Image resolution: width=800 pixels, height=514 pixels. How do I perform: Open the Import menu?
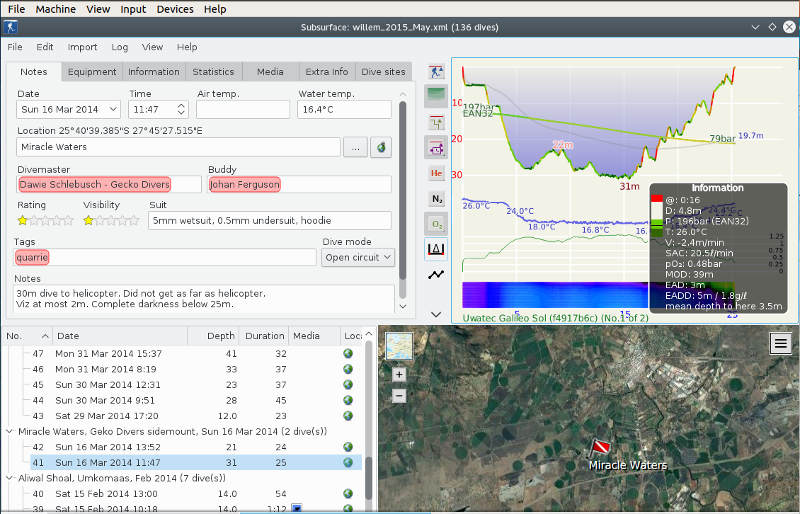82,47
